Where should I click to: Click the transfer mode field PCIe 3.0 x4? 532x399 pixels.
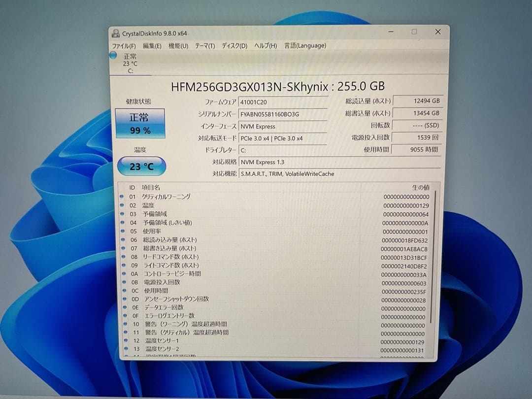283,138
